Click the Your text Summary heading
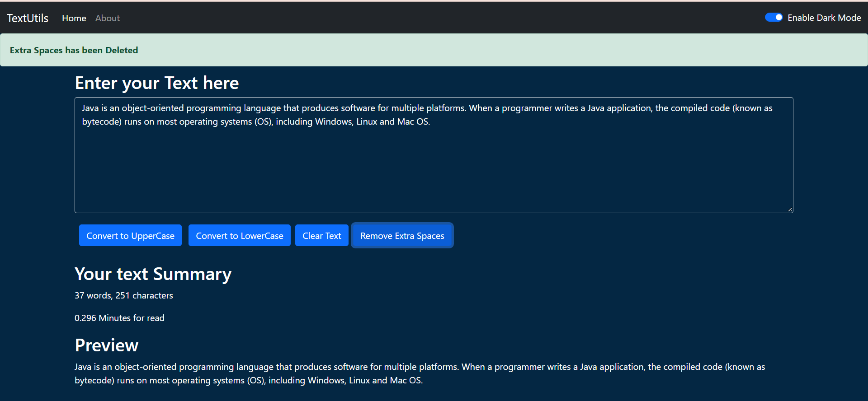 click(x=153, y=274)
